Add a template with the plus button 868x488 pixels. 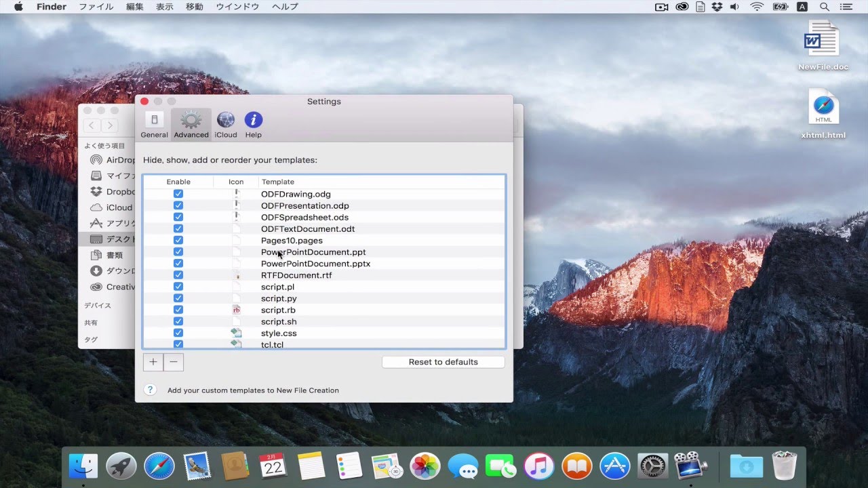click(153, 362)
